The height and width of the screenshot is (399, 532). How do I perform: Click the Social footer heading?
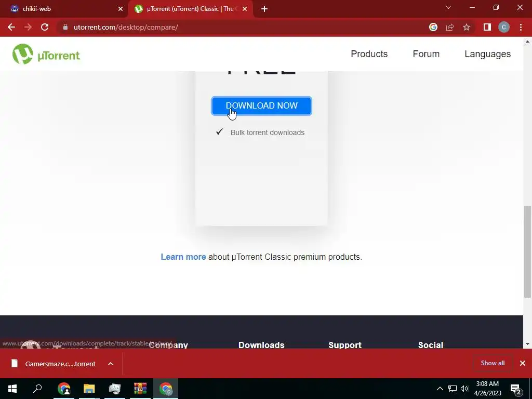431,345
